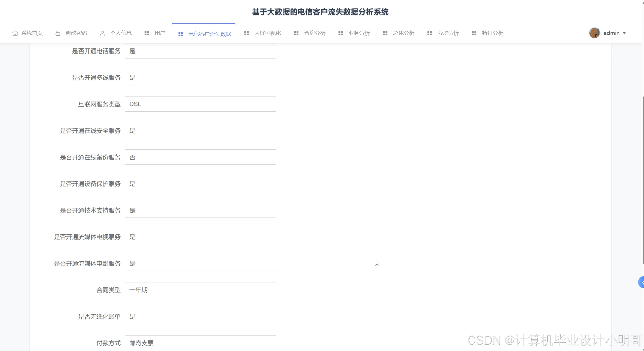
Task: Click the grid icon beside 用户
Action: pos(147,33)
